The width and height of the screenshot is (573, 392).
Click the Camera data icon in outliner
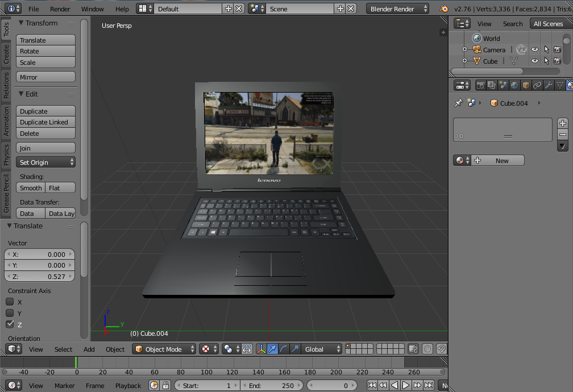[x=521, y=49]
